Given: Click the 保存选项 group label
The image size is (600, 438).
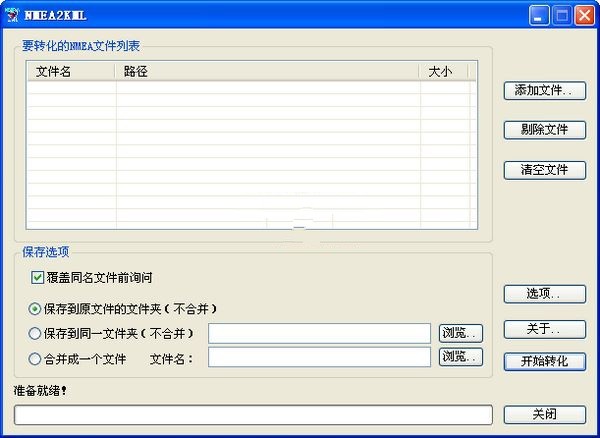Looking at the screenshot, I should pyautogui.click(x=46, y=252).
